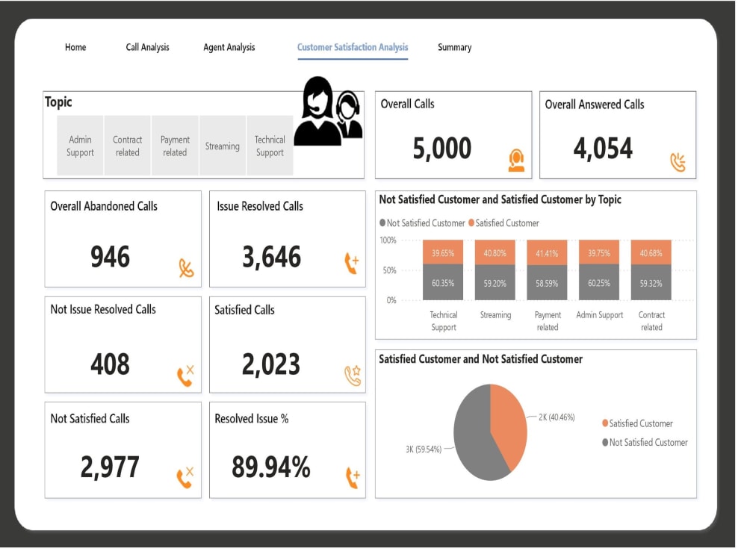Open the Summary tab

pos(454,47)
